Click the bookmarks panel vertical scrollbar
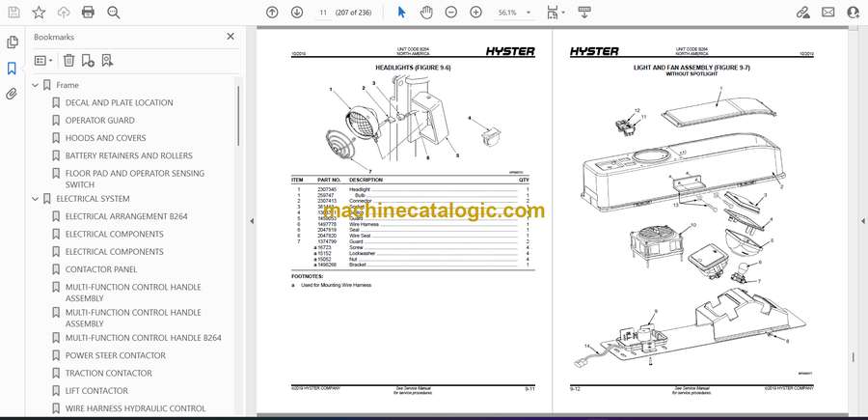Image resolution: width=868 pixels, height=420 pixels. click(238, 115)
